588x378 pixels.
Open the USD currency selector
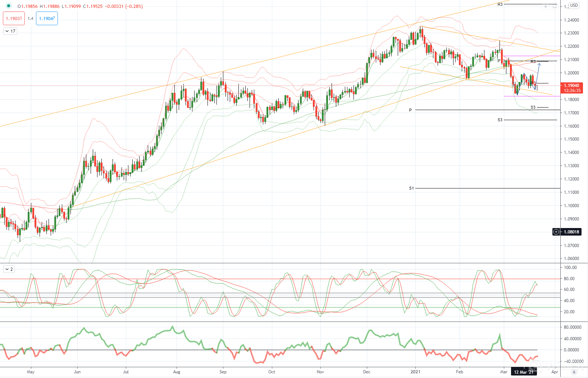point(574,5)
